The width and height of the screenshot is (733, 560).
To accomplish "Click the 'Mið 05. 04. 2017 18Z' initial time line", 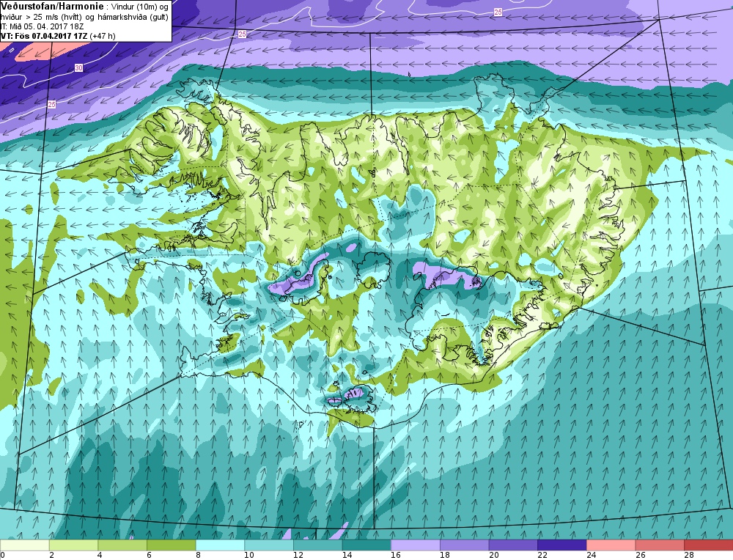I will pos(46,26).
